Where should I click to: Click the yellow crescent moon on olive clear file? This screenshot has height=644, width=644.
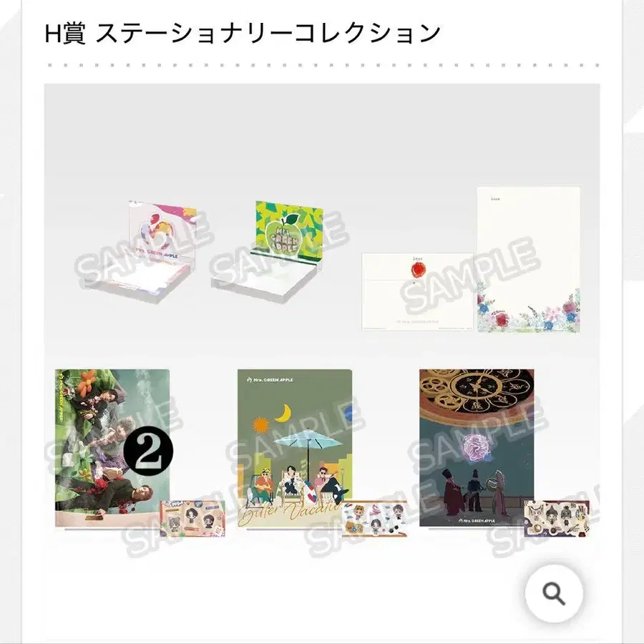coord(283,413)
